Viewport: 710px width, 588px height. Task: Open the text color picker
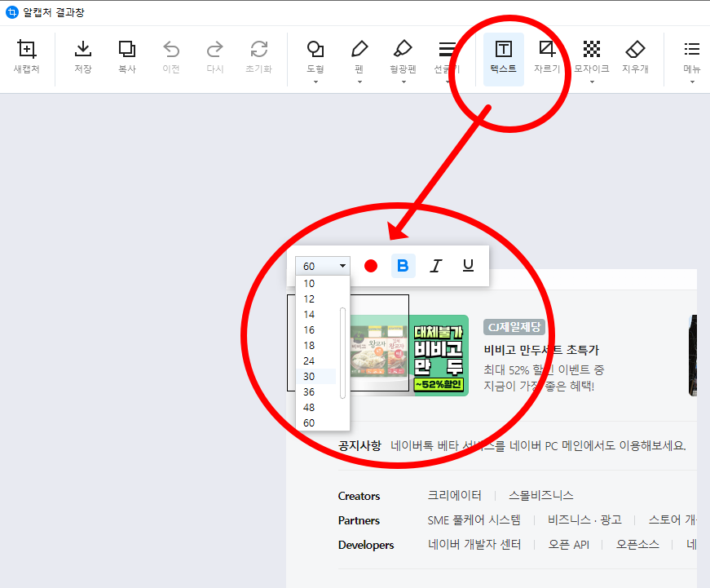371,265
